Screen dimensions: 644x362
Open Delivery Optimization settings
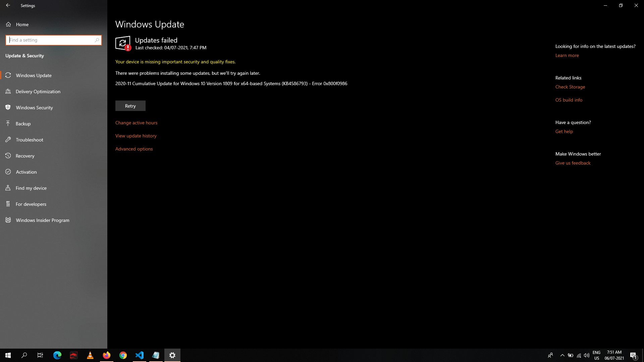[x=38, y=91]
